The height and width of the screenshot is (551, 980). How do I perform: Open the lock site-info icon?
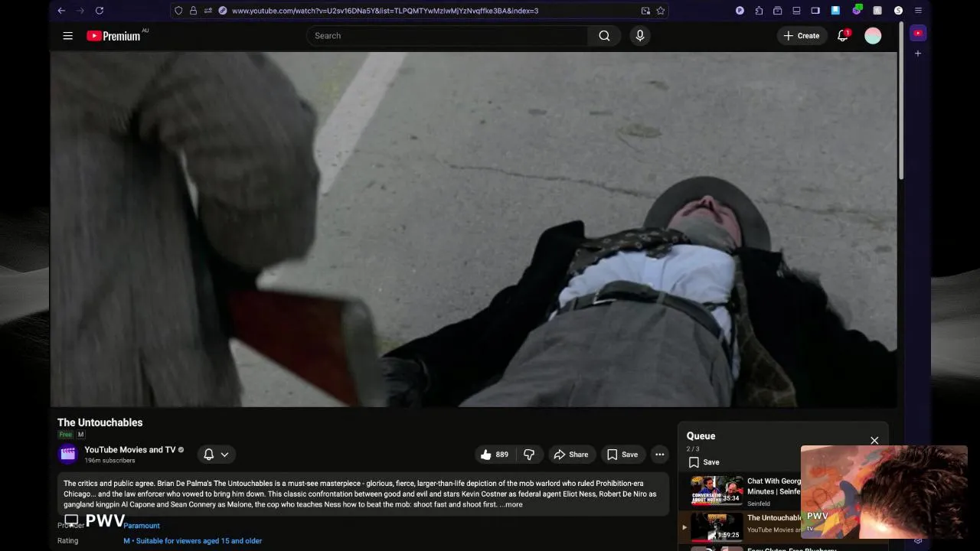193,11
